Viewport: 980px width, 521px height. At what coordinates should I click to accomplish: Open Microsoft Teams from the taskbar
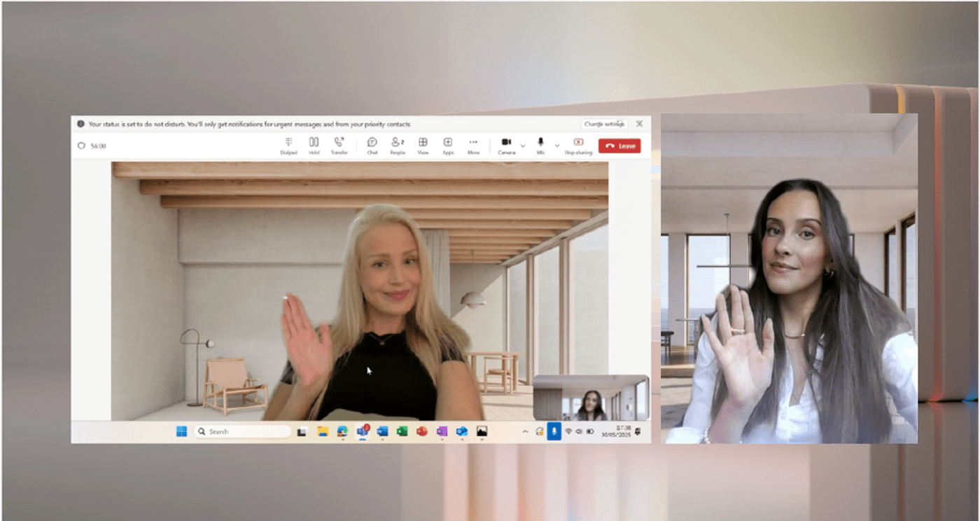(x=363, y=431)
